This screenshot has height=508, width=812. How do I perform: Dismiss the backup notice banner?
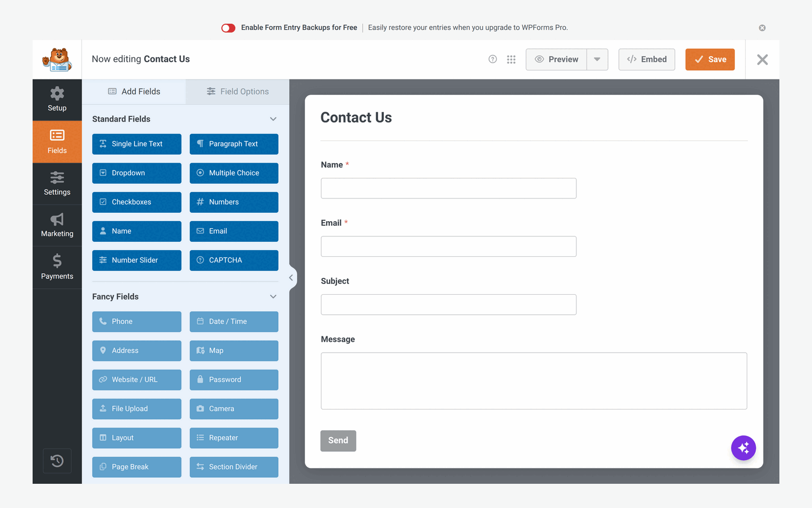click(x=762, y=28)
